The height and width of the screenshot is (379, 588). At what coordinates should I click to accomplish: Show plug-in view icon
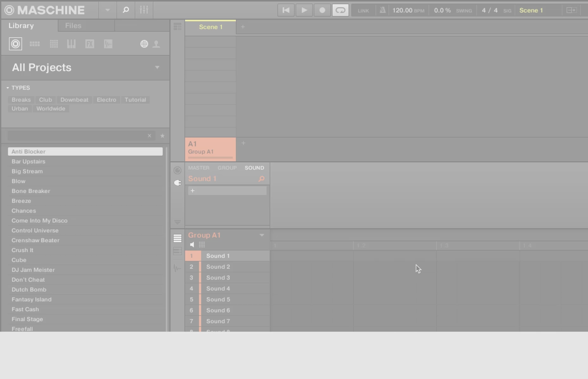click(x=177, y=183)
